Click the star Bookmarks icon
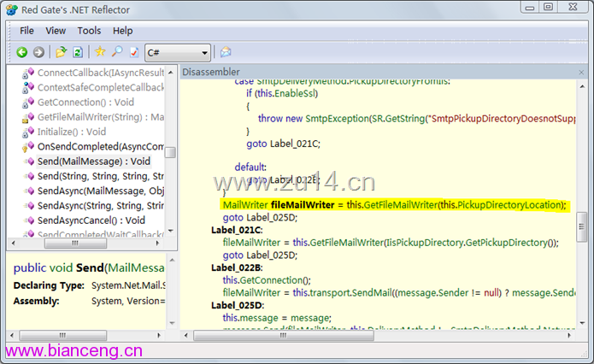594x364 pixels. pyautogui.click(x=100, y=51)
